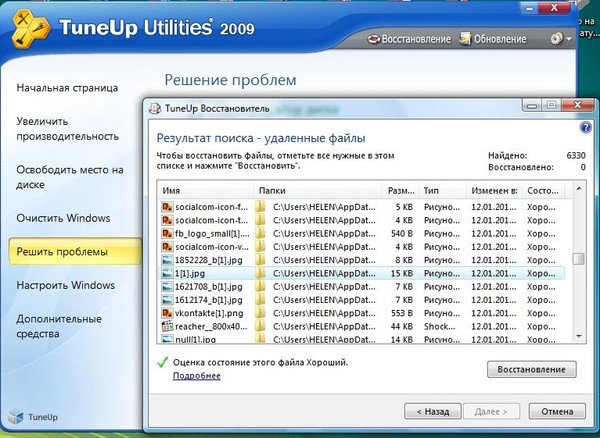Select file name socialcom-icon-f...
Viewport: 600px width, 438px height.
[212, 207]
